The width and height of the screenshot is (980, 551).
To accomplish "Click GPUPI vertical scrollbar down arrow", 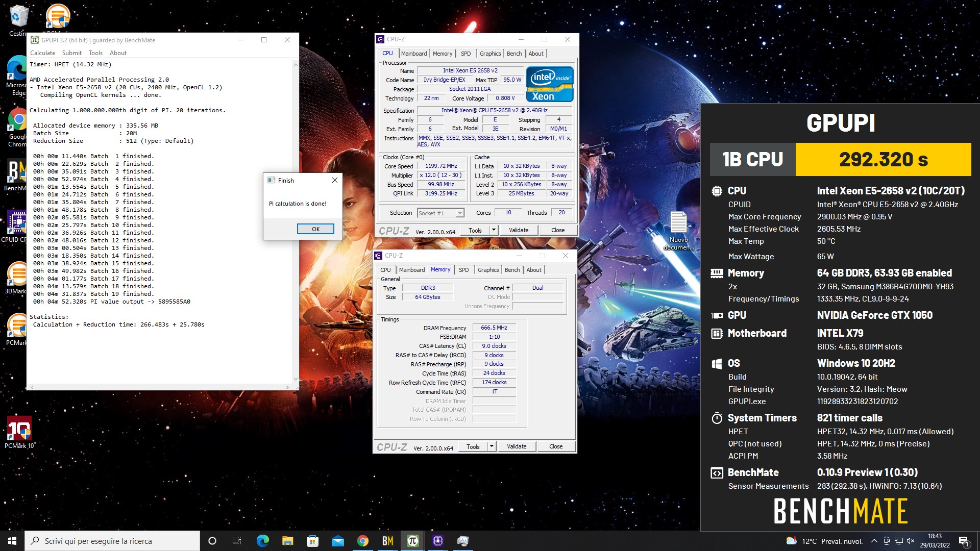I will coord(295,379).
